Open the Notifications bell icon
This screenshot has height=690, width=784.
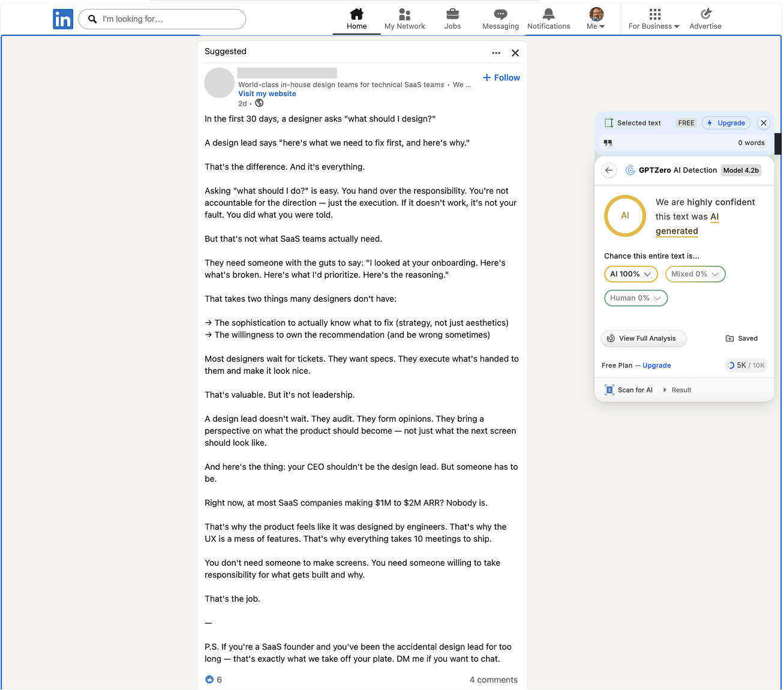548,14
